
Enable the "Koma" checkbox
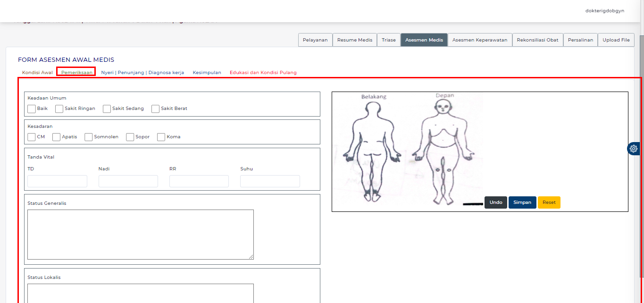tap(160, 137)
